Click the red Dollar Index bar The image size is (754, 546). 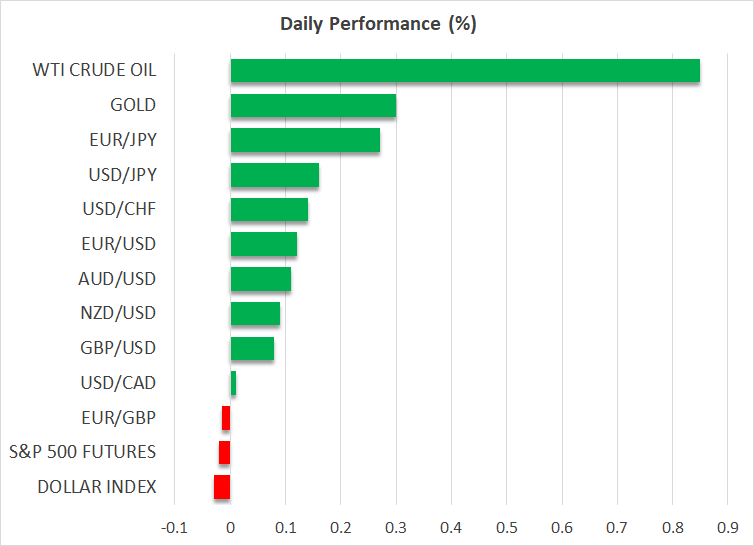pos(222,487)
